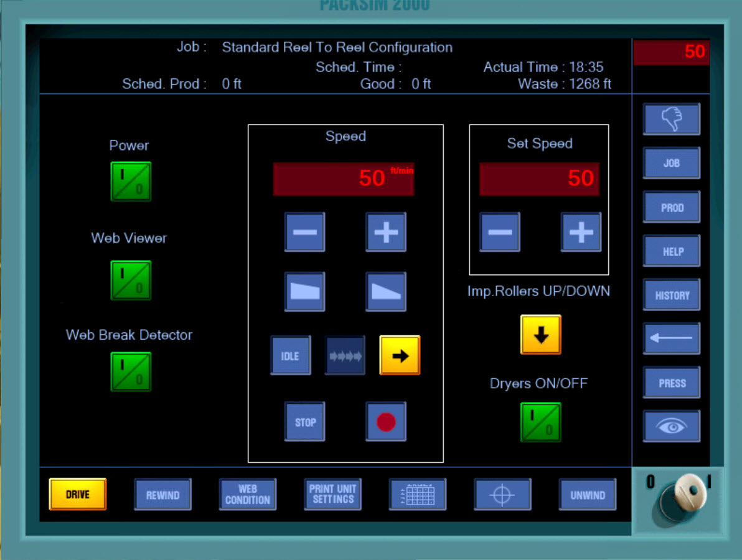Viewport: 742px width, 560px height.
Task: Toggle the Web Break Detector switch
Action: 131,371
